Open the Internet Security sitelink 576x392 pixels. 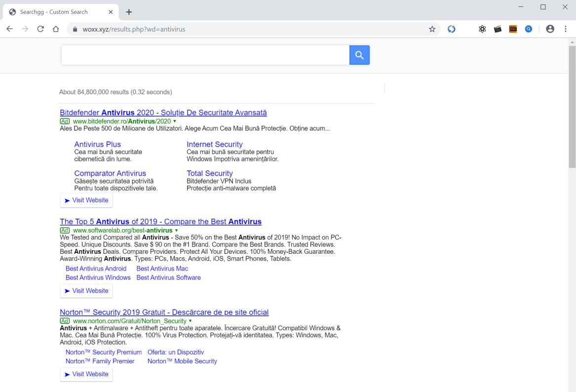pyautogui.click(x=215, y=144)
